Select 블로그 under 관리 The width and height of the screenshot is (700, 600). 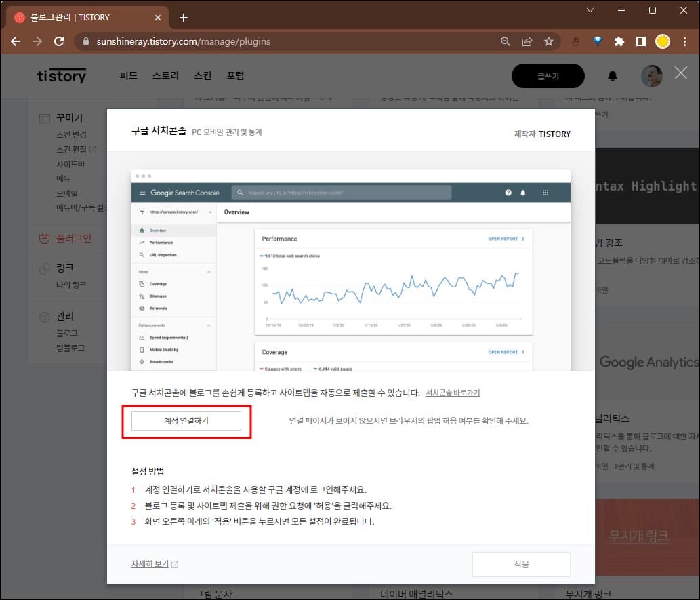[67, 333]
